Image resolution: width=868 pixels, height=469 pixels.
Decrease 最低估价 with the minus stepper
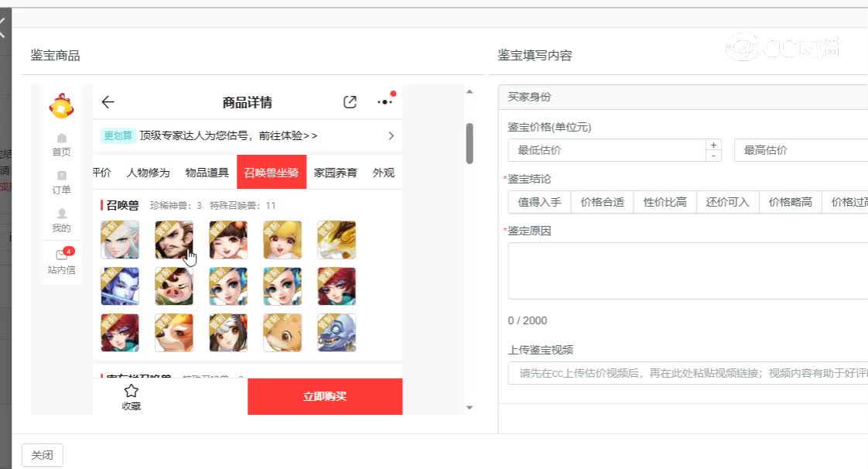tap(713, 156)
